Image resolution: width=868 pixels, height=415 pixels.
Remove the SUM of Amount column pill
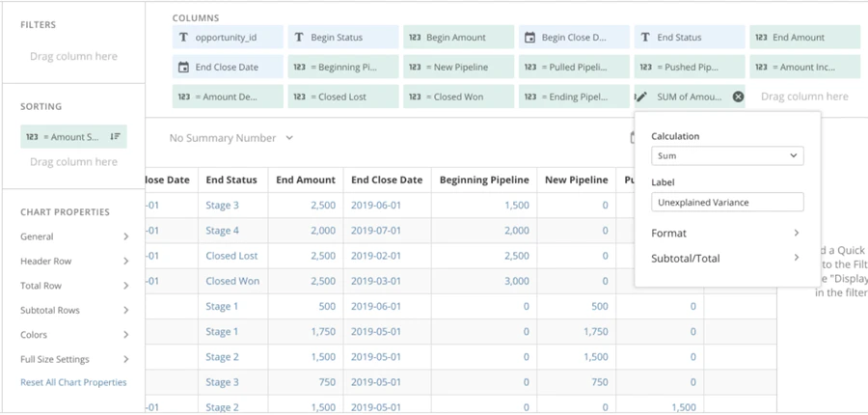coord(738,97)
